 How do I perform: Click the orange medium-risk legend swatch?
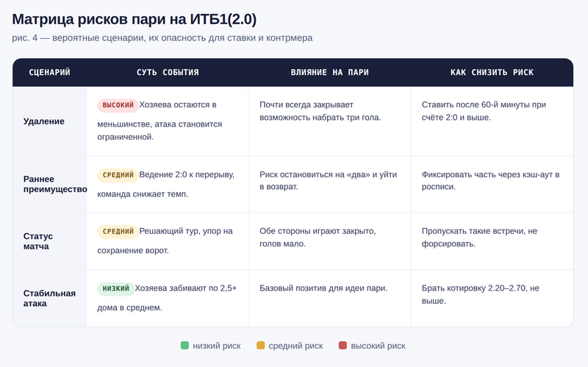(260, 346)
